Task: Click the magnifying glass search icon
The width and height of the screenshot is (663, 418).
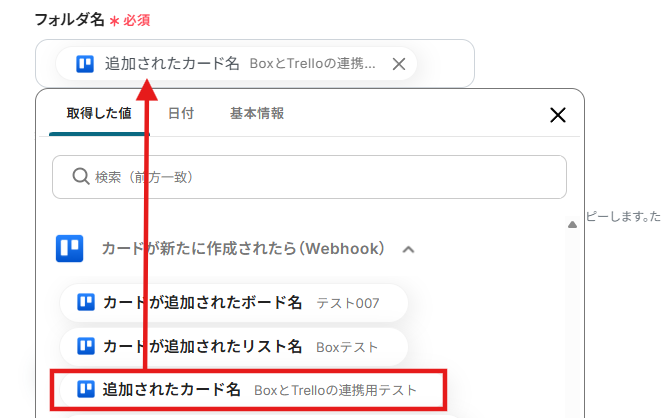Action: [80, 176]
